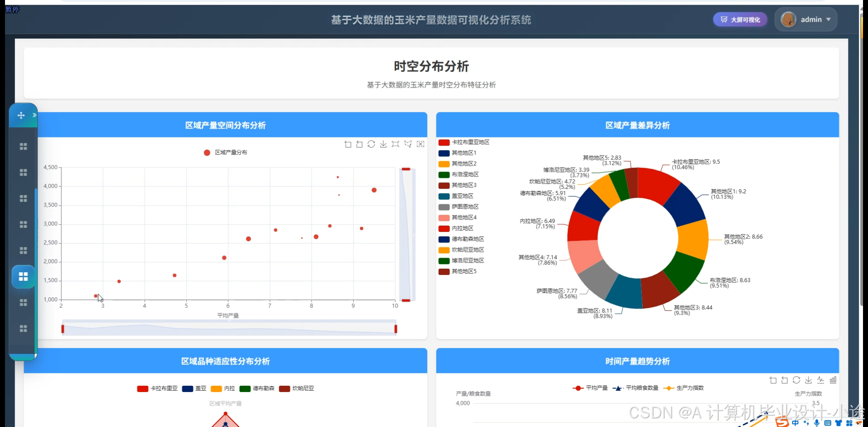868x427 pixels.
Task: Toggle 平均产量 line legend item
Action: pos(590,388)
